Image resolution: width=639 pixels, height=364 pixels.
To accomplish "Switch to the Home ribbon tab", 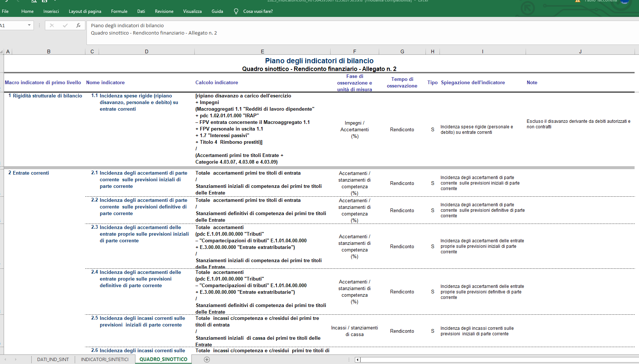I will tap(27, 11).
